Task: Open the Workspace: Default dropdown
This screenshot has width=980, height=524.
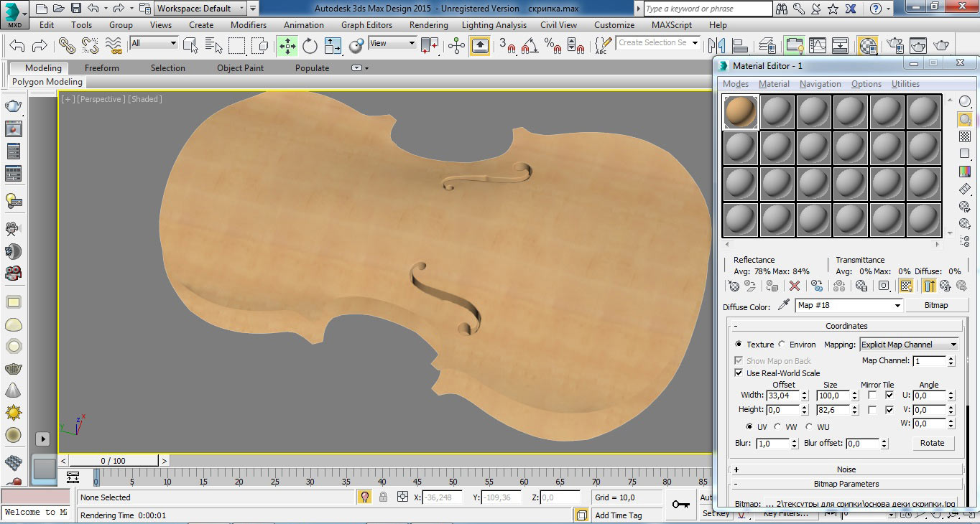Action: coord(241,9)
